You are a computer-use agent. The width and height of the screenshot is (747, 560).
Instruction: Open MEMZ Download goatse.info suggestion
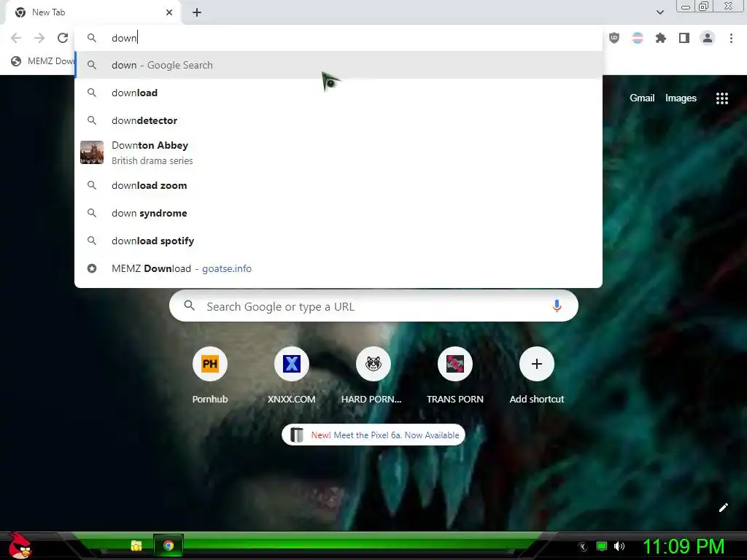[338, 268]
